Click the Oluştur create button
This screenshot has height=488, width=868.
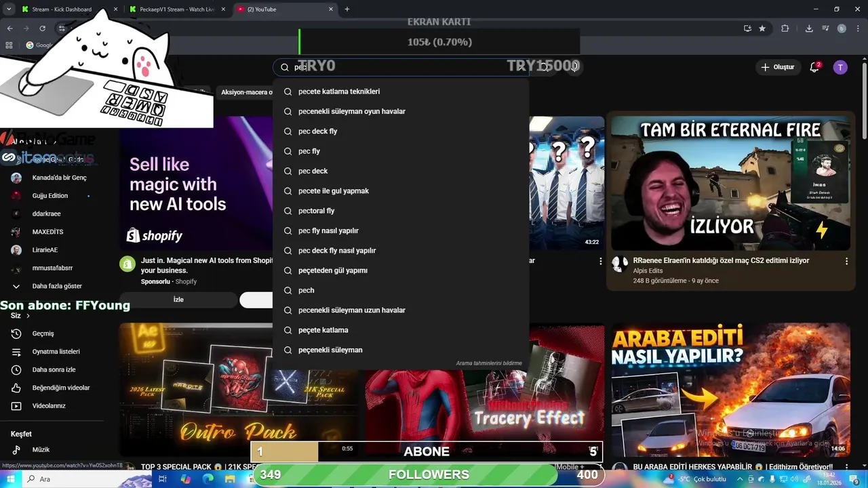pos(777,67)
